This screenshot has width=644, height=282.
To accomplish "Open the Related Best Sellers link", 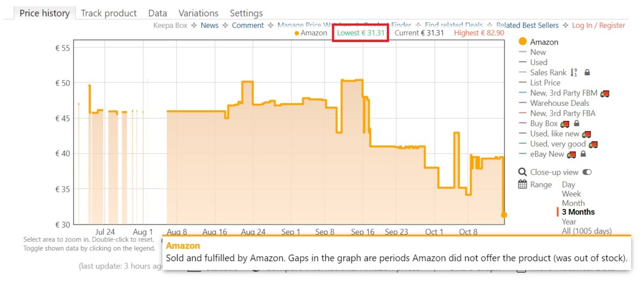I will point(528,25).
